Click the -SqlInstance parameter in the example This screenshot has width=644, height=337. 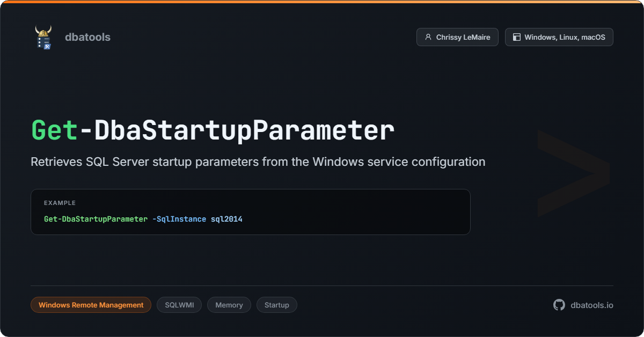[179, 219]
